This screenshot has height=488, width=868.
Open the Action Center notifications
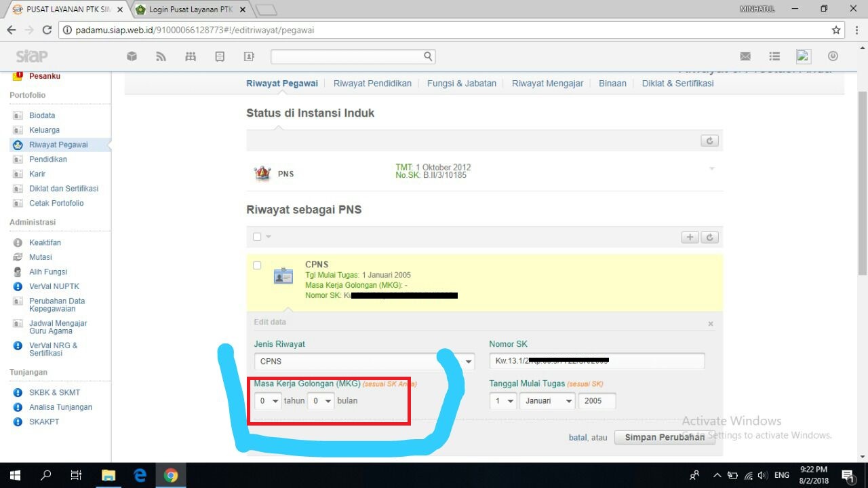(x=847, y=475)
